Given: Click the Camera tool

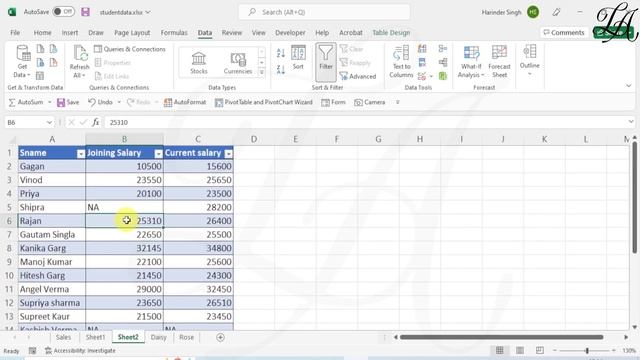Looking at the screenshot, I should 370,102.
